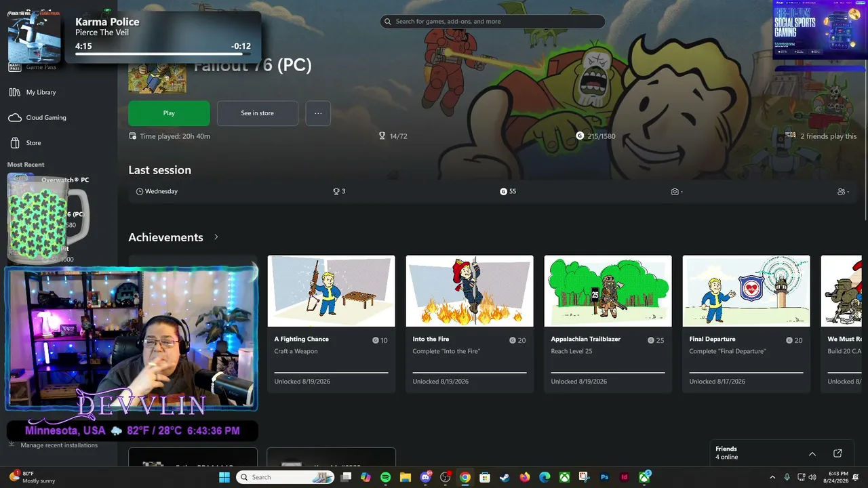Open the taskbar volume control icon

pyautogui.click(x=812, y=477)
